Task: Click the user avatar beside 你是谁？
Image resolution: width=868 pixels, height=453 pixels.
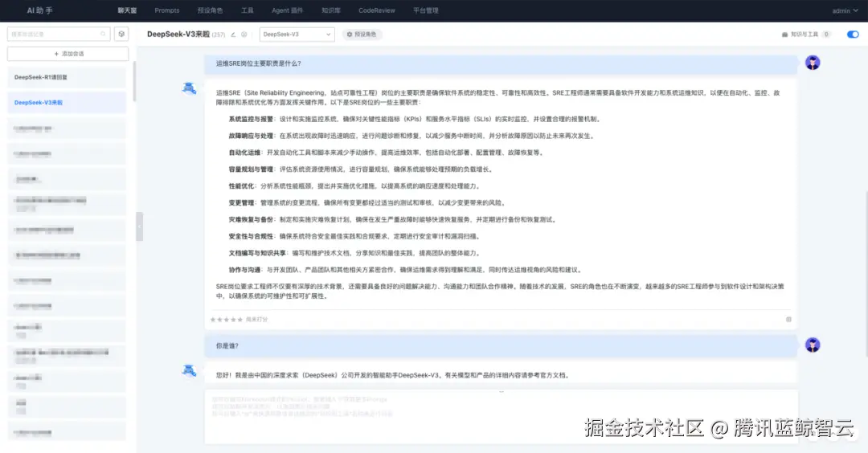Action: [813, 345]
